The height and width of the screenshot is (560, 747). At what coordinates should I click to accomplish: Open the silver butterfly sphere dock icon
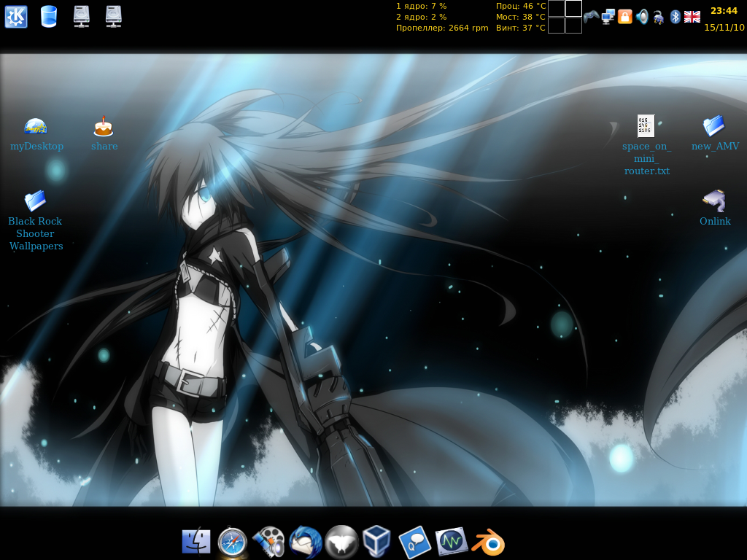tap(341, 542)
